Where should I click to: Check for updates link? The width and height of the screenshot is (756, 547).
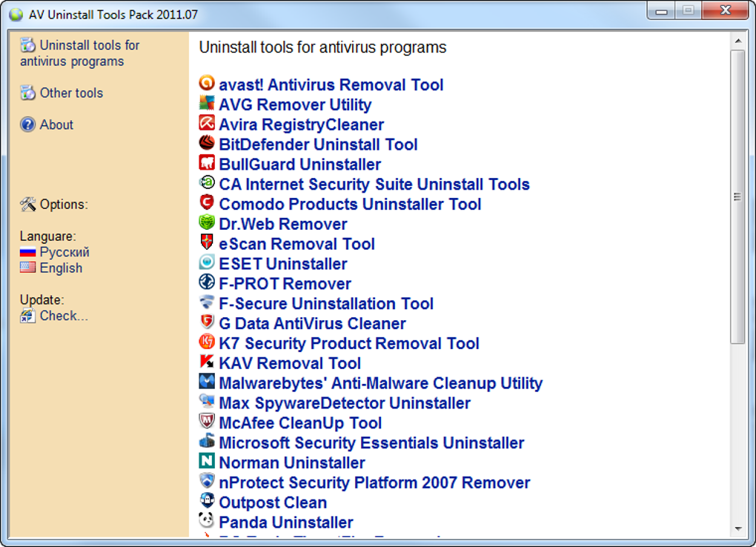click(64, 316)
